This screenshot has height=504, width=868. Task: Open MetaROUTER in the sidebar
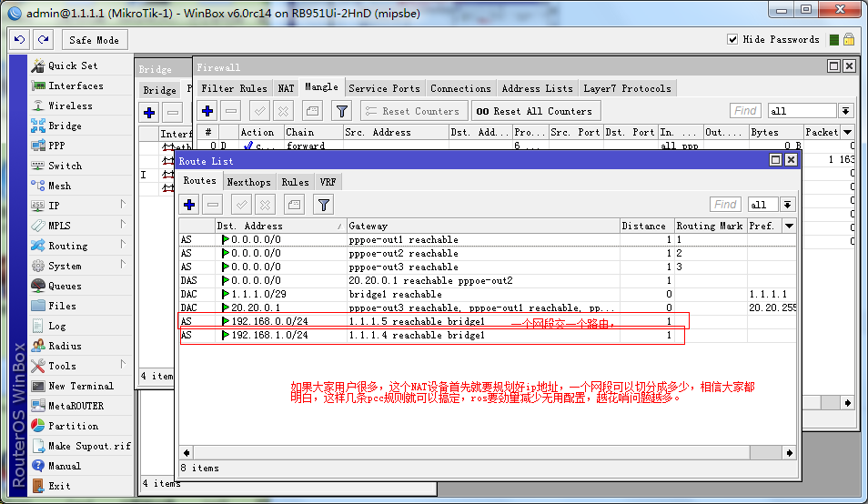click(76, 406)
